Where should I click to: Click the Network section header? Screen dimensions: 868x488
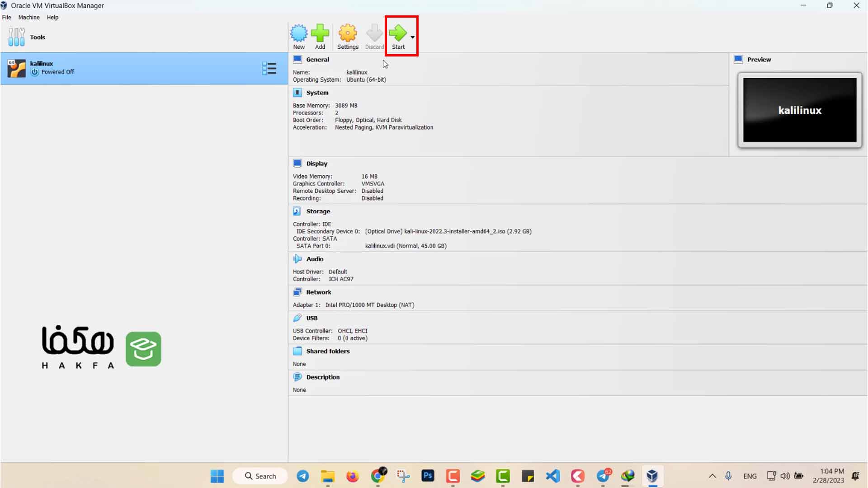tap(318, 292)
